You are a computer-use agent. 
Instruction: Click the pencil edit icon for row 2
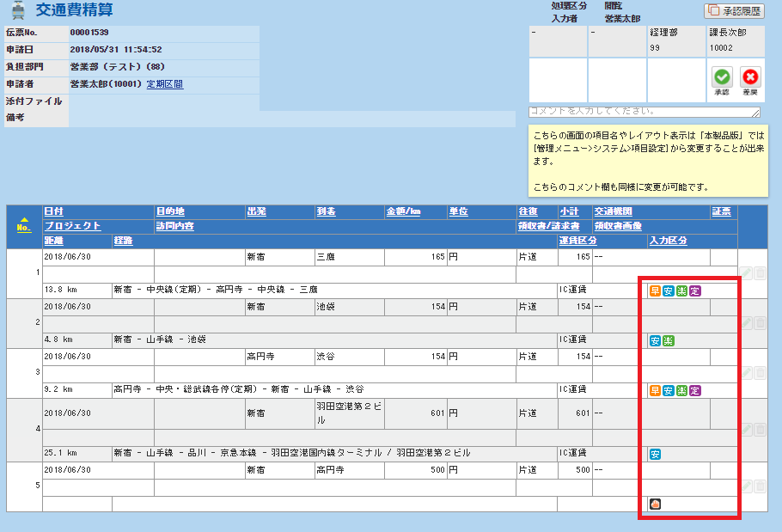tap(747, 322)
